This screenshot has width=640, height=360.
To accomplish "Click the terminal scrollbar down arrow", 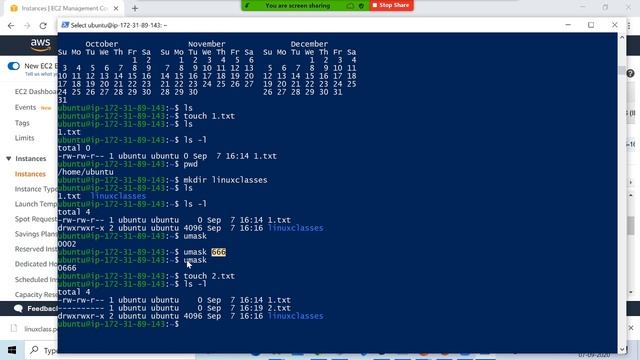I will [622, 349].
